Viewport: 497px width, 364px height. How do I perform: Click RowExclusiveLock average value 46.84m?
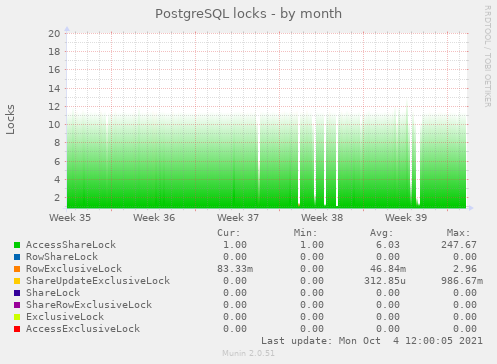(388, 269)
